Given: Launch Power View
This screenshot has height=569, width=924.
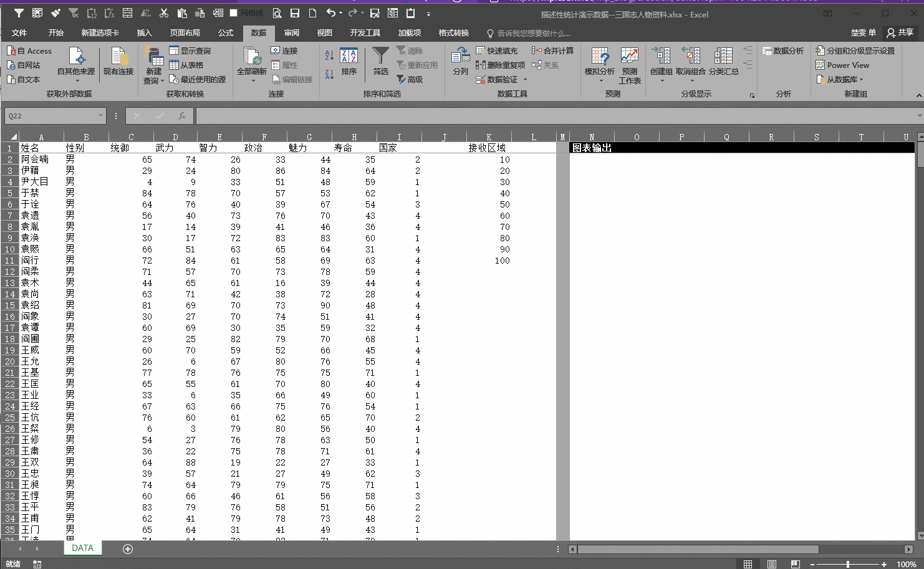Looking at the screenshot, I should coord(842,65).
